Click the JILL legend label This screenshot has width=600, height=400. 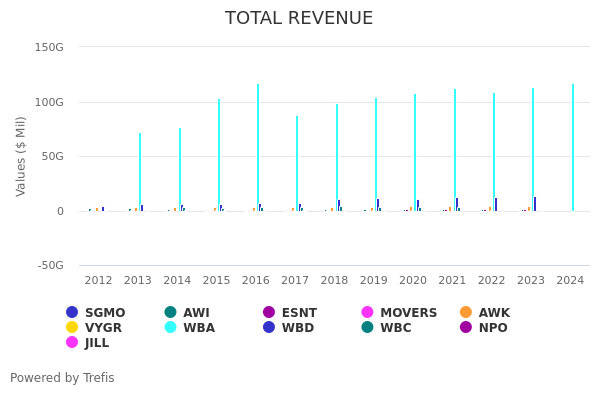(x=96, y=343)
